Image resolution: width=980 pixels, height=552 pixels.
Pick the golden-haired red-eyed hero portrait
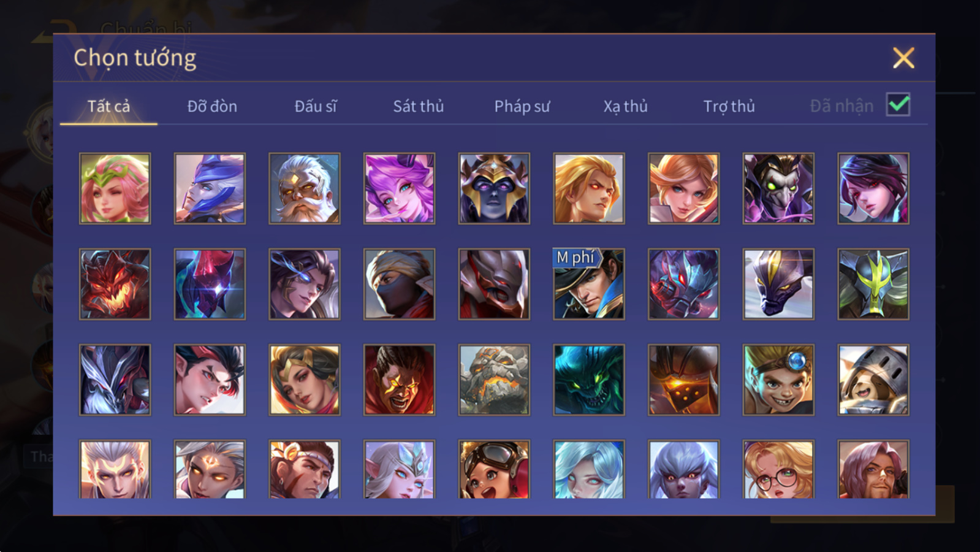588,188
